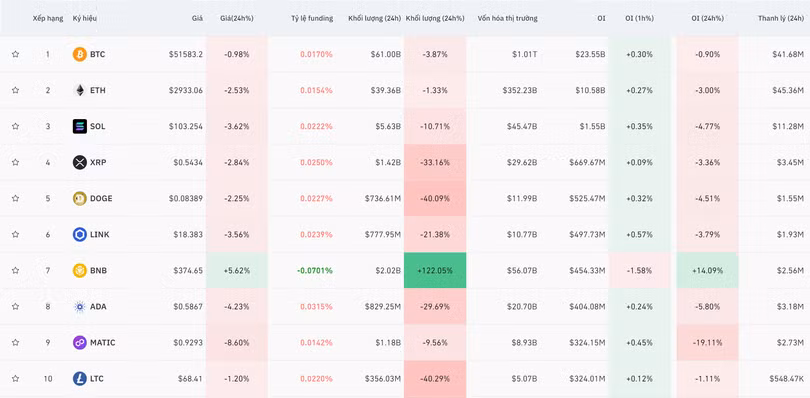Open the ADA symbol link
Screen dimensions: 810x398
[x=98, y=307]
